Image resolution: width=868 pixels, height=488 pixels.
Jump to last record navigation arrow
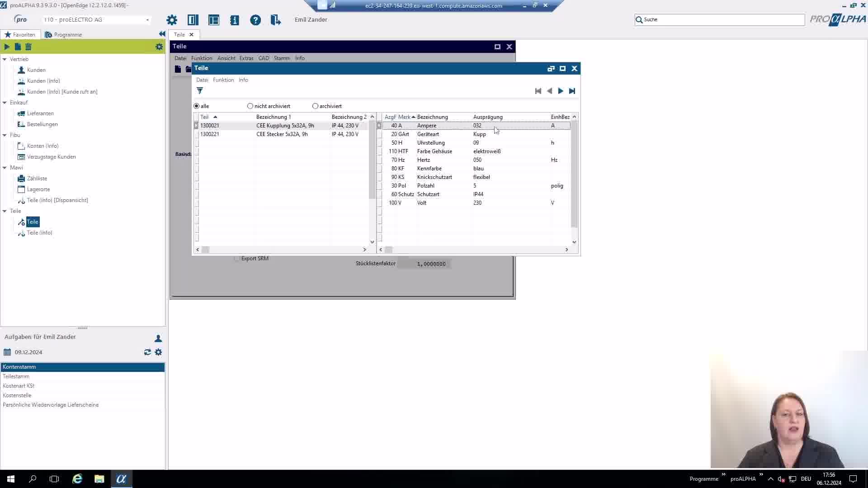coord(572,91)
